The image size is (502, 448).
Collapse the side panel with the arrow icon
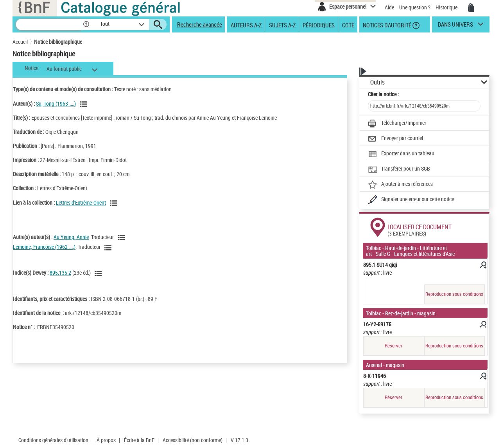[x=363, y=71]
